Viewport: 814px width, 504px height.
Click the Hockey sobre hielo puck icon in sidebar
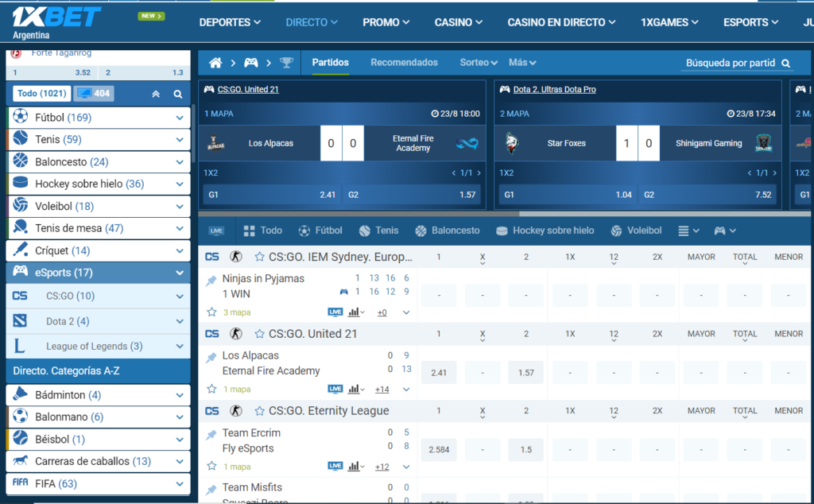pos(20,183)
